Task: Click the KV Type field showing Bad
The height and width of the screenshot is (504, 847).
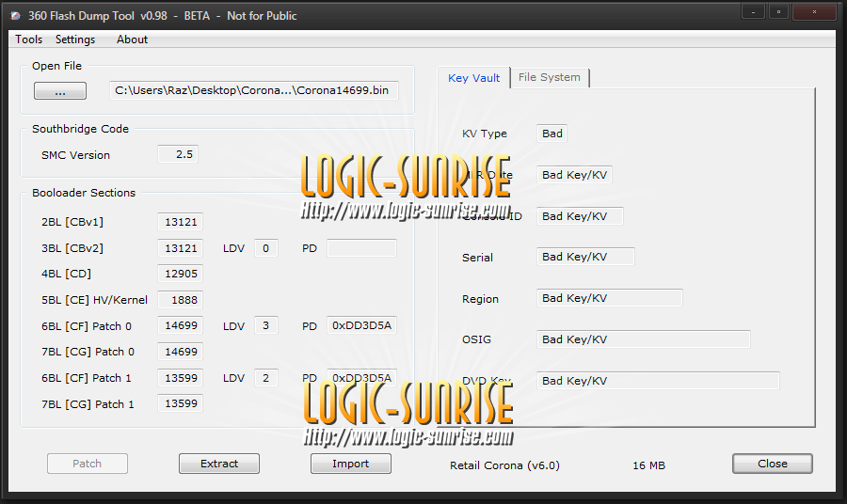Action: click(551, 134)
